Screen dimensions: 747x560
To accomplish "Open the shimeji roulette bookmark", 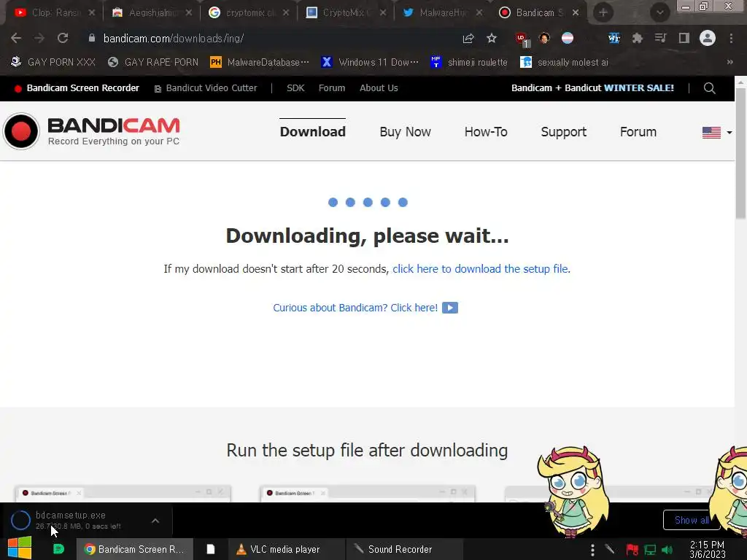I will click(469, 62).
